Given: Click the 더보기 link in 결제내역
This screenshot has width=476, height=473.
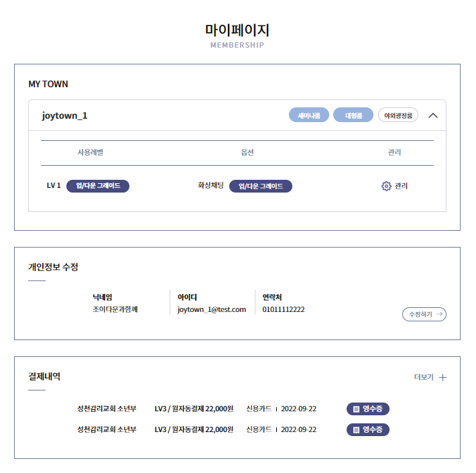Looking at the screenshot, I should [x=424, y=377].
